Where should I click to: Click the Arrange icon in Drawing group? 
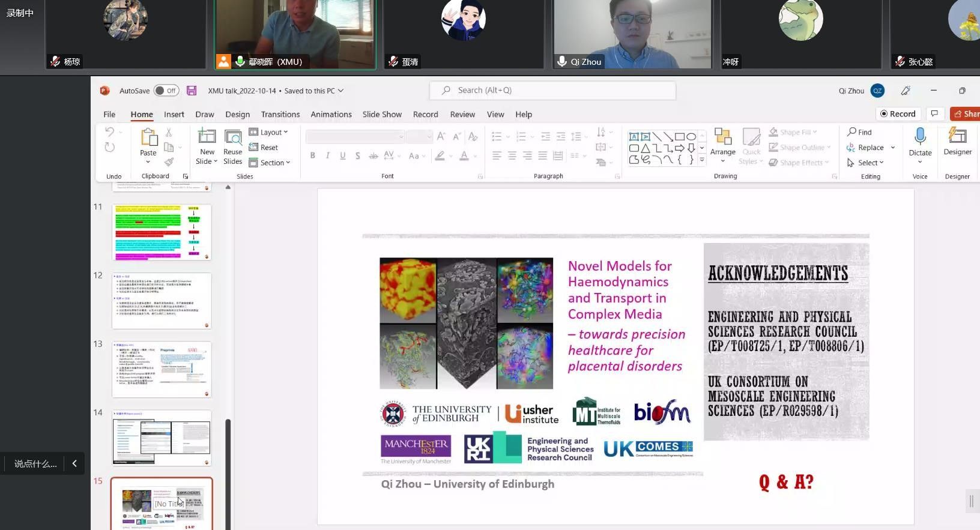pos(722,137)
